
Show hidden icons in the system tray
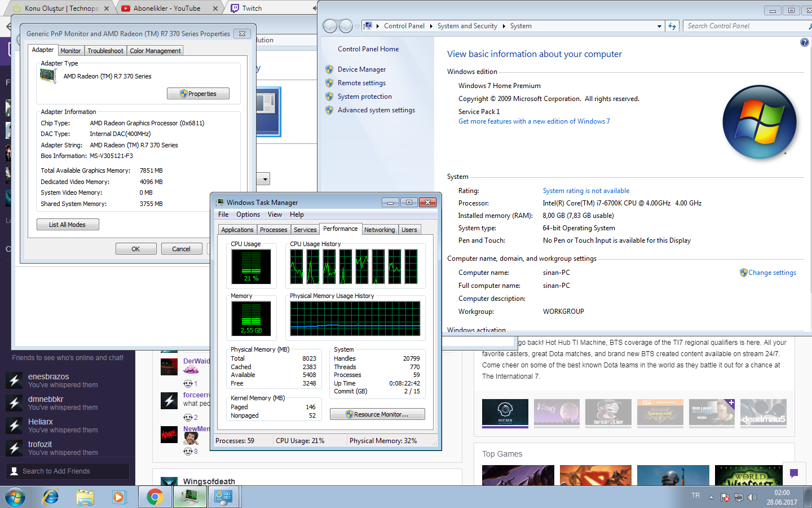click(711, 497)
